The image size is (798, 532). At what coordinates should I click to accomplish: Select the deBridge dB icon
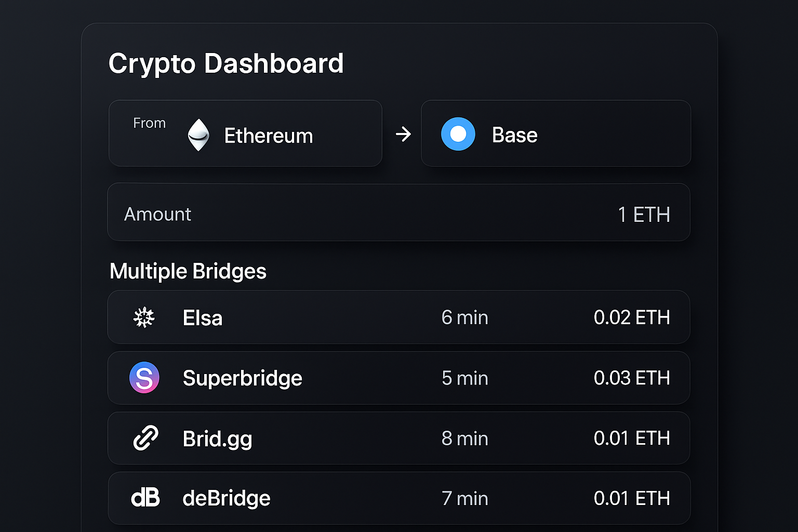click(145, 498)
